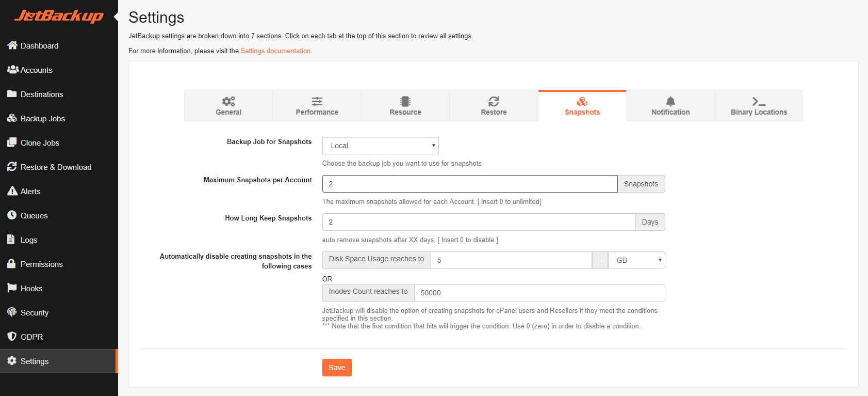The height and width of the screenshot is (396, 868).
Task: Click the Performance tab sliders icon
Action: coord(317,101)
